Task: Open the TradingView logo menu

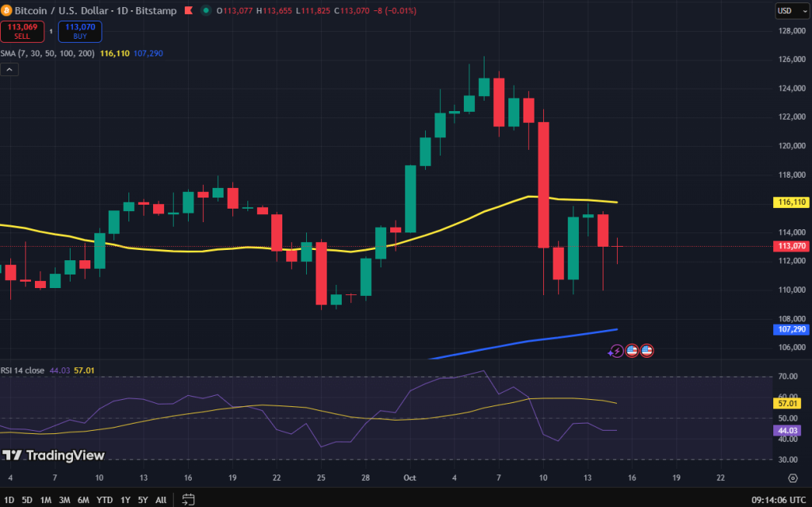Action: 53,455
